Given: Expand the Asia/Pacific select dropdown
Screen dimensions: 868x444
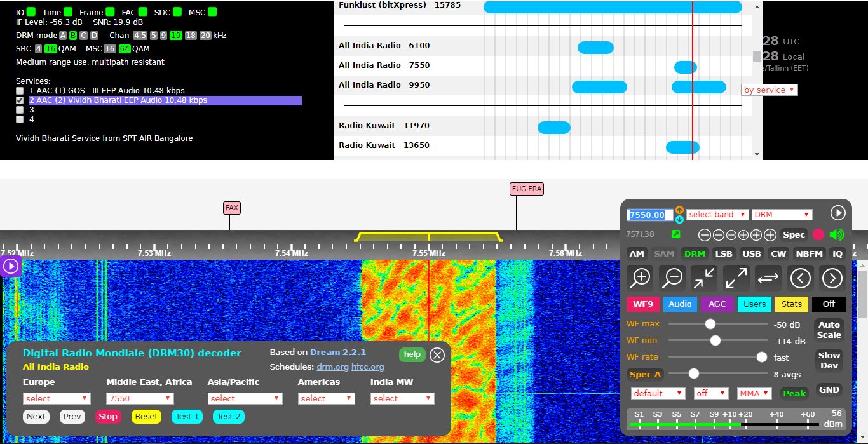Looking at the screenshot, I should (x=245, y=399).
